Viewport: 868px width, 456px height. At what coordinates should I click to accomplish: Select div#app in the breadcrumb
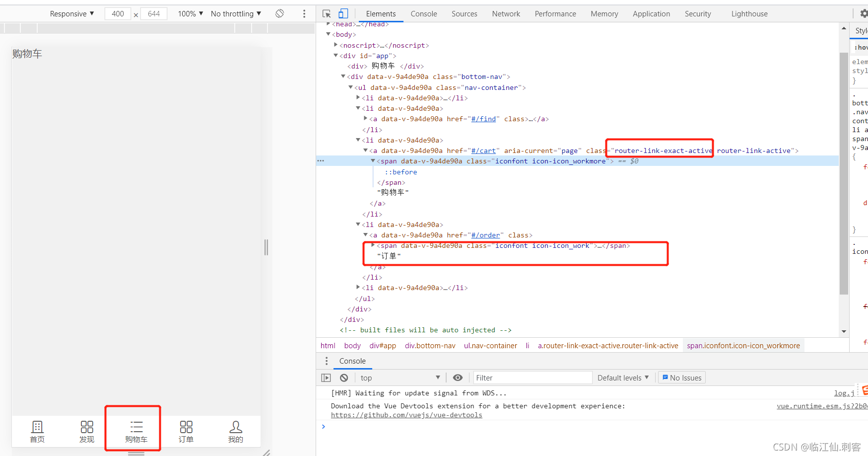(x=382, y=346)
